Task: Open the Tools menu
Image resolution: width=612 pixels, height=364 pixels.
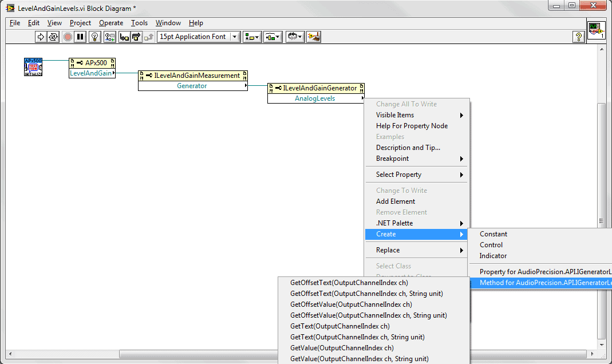Action: point(139,23)
